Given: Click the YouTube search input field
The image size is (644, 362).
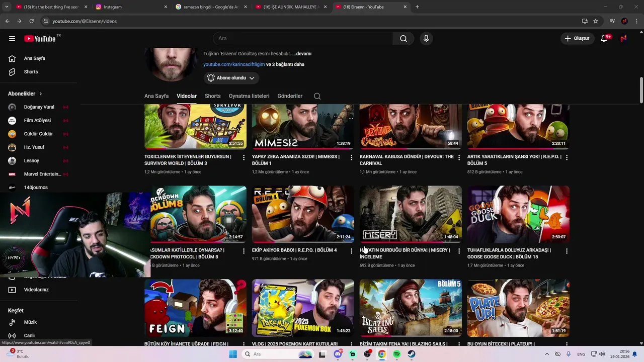Looking at the screenshot, I should [303, 38].
